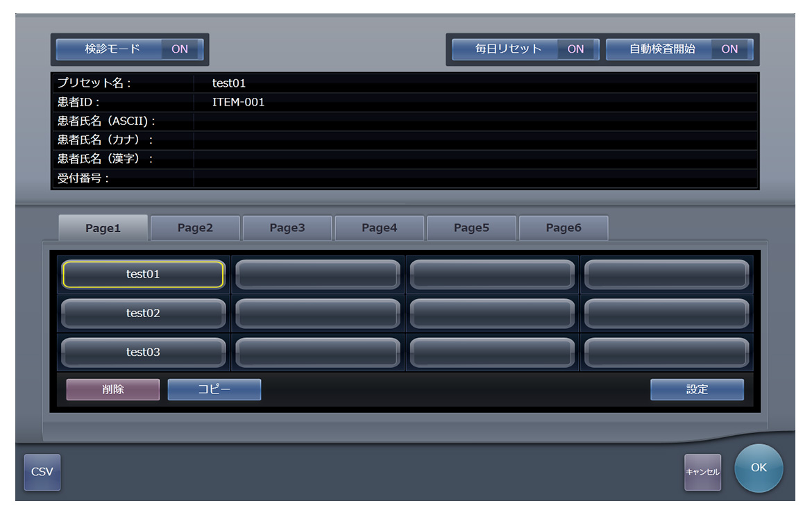Image resolution: width=812 pixels, height=517 pixels.
Task: Select the test02 preset button
Action: click(x=143, y=313)
